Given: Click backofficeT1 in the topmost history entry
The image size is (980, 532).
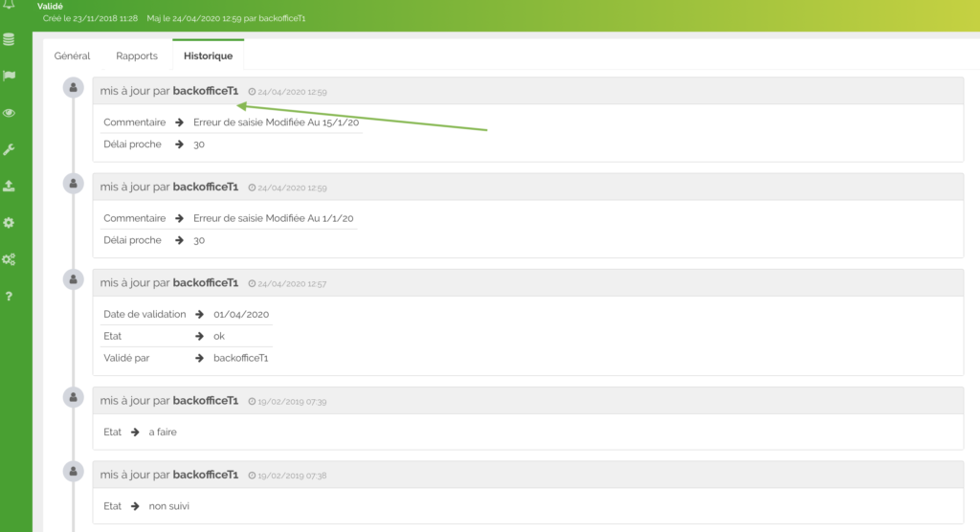Looking at the screenshot, I should click(206, 91).
